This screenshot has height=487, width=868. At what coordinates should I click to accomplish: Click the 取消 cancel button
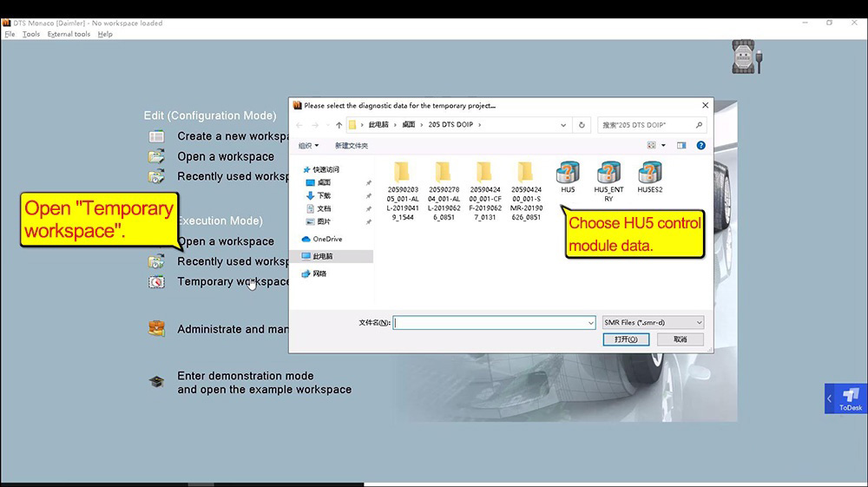pyautogui.click(x=680, y=339)
